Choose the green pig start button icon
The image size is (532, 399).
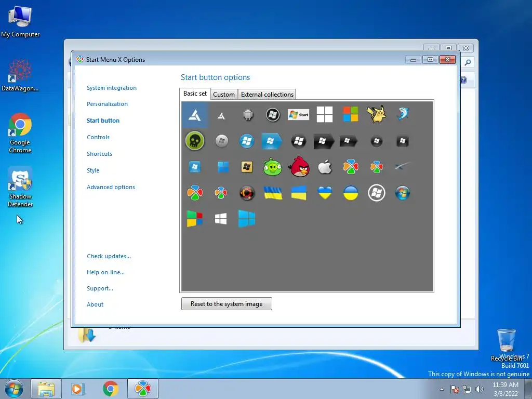(272, 167)
